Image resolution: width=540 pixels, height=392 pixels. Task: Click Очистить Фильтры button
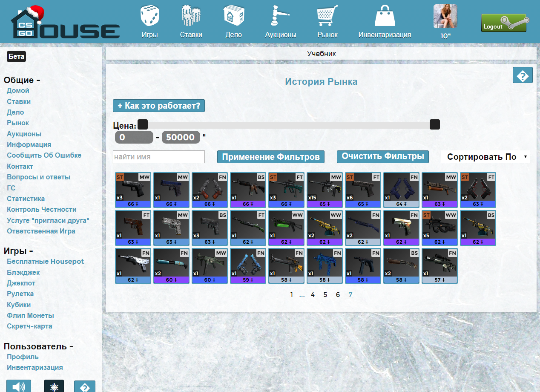pyautogui.click(x=383, y=156)
